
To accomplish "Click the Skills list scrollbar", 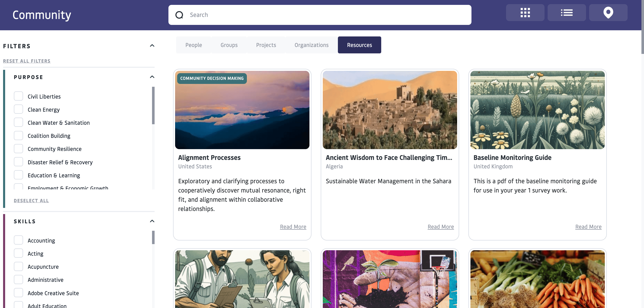I will pyautogui.click(x=153, y=237).
